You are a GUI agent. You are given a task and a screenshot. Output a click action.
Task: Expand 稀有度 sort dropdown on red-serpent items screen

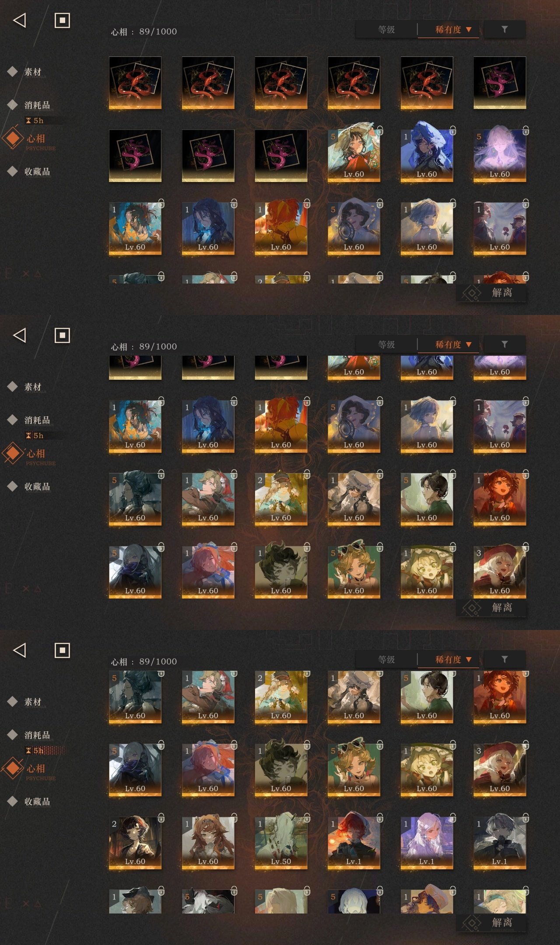click(453, 30)
